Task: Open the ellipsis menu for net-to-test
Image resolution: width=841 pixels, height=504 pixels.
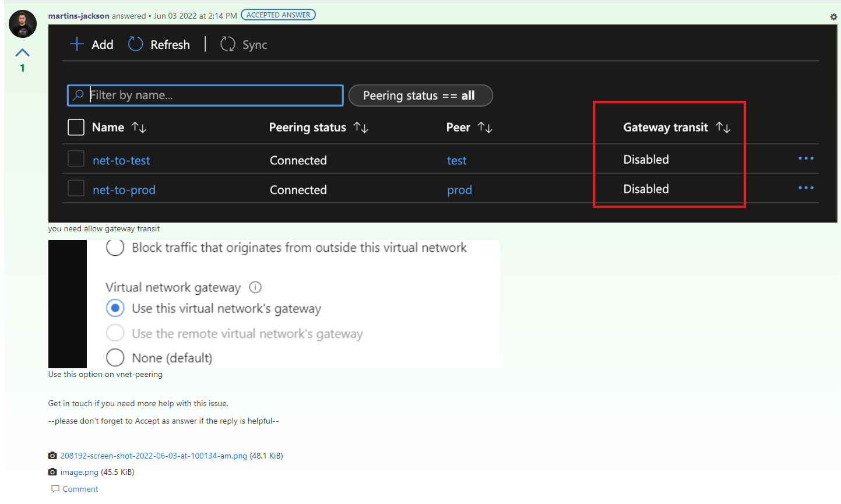Action: (806, 158)
